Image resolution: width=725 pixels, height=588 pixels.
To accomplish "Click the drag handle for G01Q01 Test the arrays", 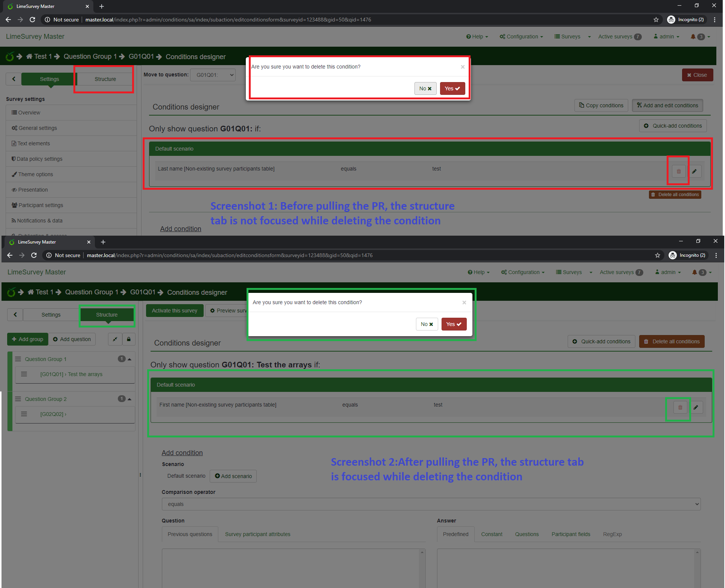I will [24, 374].
